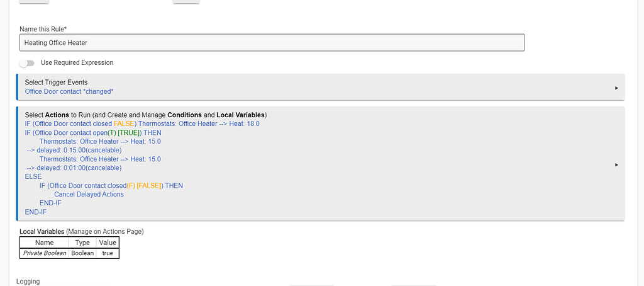Click the Cancel Delayed Actions line

point(89,194)
